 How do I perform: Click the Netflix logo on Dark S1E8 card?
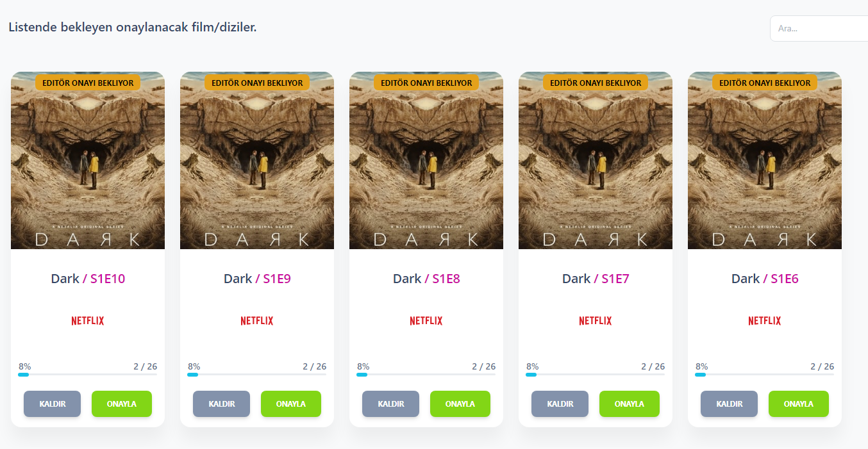pyautogui.click(x=426, y=321)
